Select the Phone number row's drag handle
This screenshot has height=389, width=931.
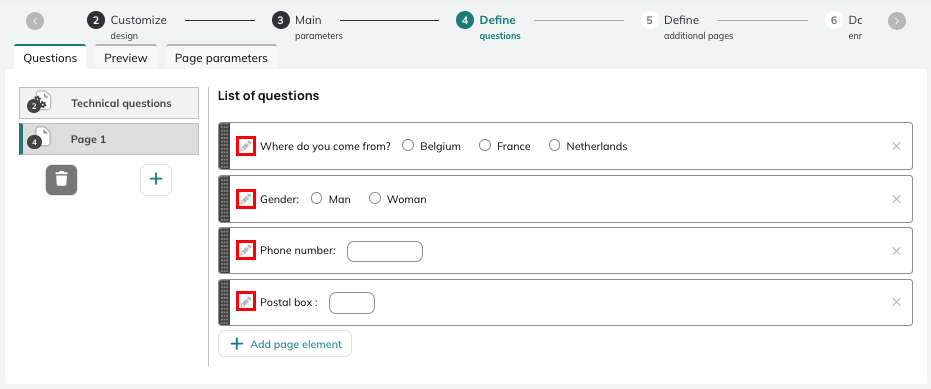(224, 251)
